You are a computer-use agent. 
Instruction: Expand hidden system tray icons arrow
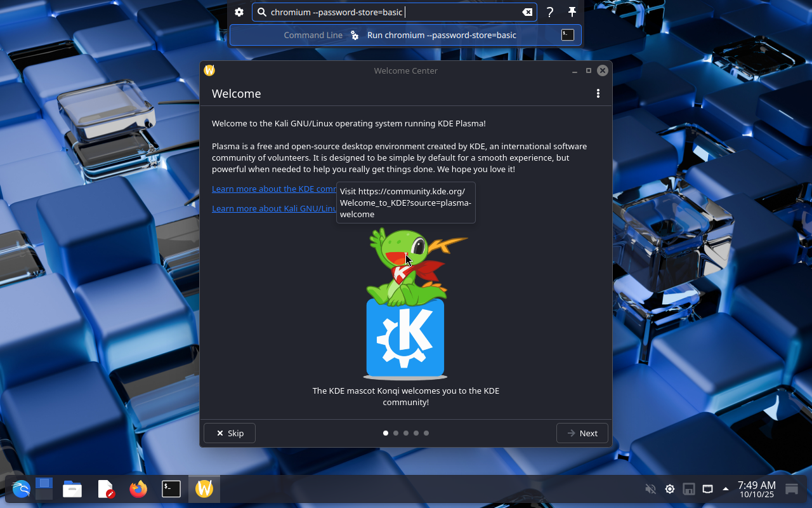pos(726,489)
